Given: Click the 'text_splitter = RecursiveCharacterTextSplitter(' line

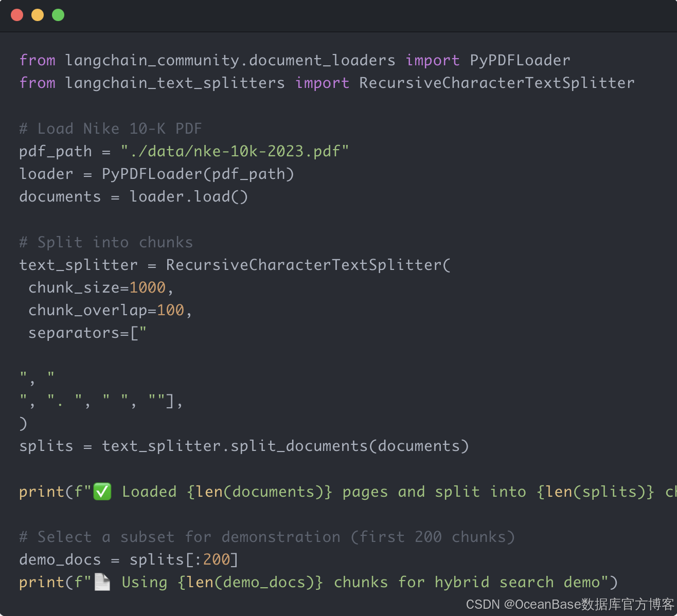Looking at the screenshot, I should click(235, 265).
